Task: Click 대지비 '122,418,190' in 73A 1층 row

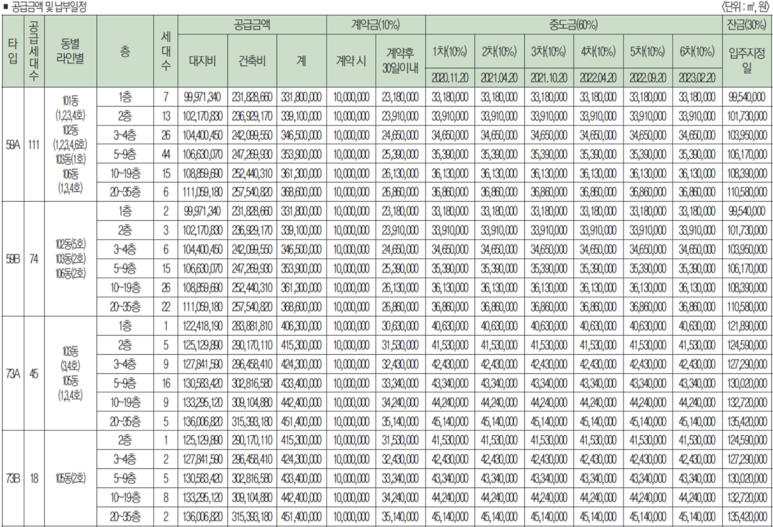Action: click(x=203, y=326)
